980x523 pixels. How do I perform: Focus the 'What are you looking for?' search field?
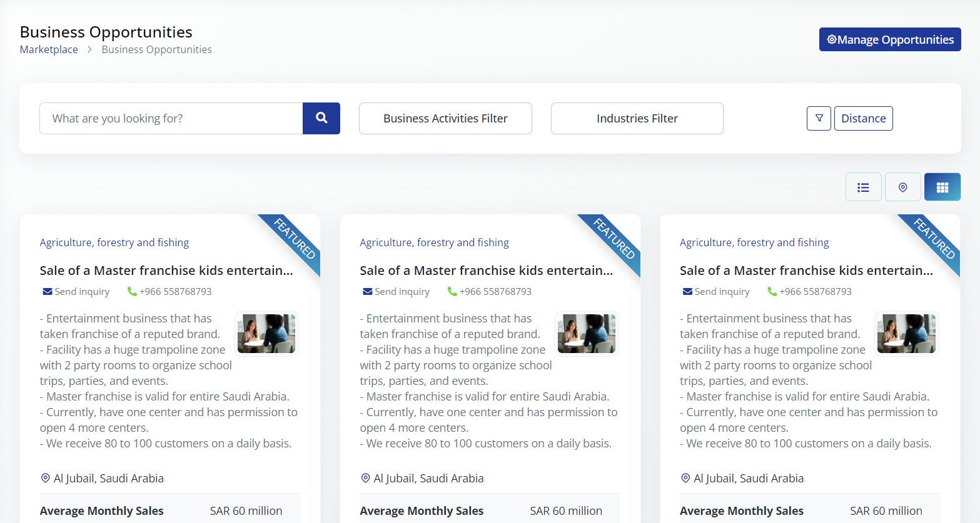click(x=171, y=118)
